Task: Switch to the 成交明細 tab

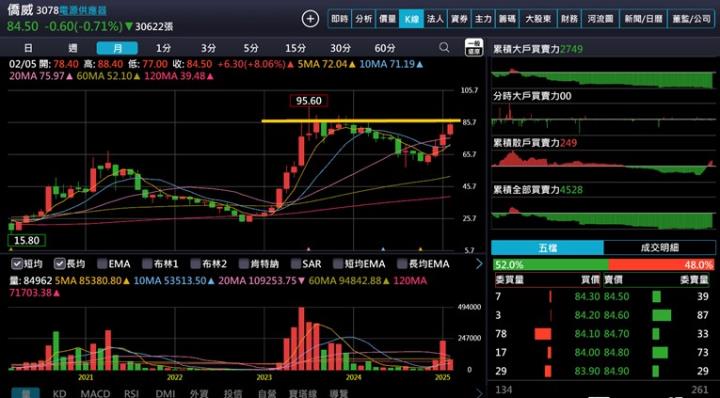Action: 659,247
